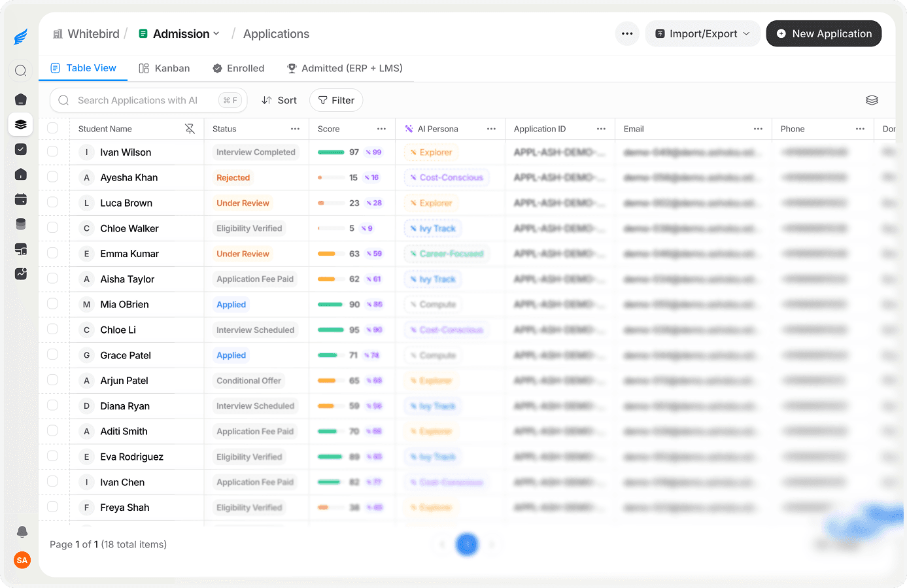Open the chart analytics sidebar icon
Screen dimensions: 907x588
click(21, 273)
